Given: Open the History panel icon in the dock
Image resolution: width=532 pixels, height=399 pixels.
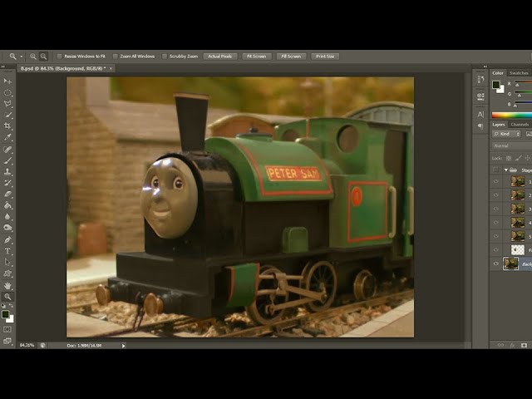Looking at the screenshot, I should pyautogui.click(x=480, y=80).
